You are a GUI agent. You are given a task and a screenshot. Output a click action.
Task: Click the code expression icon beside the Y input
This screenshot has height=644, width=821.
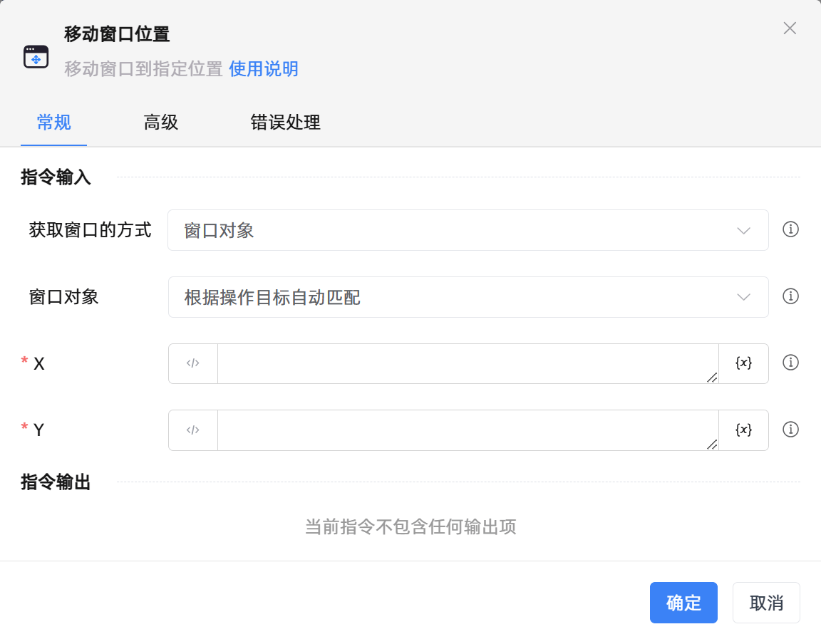(x=192, y=430)
